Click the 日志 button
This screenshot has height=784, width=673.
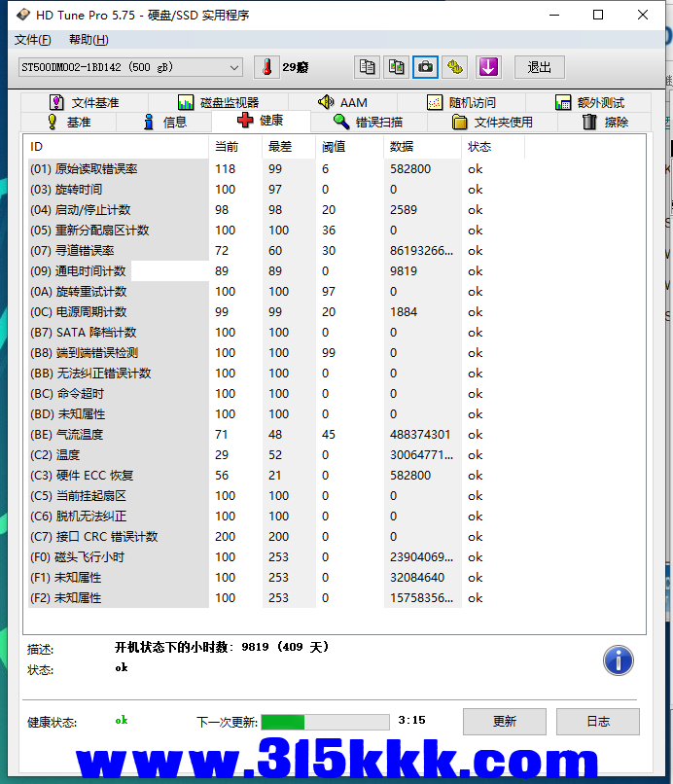[x=598, y=722]
